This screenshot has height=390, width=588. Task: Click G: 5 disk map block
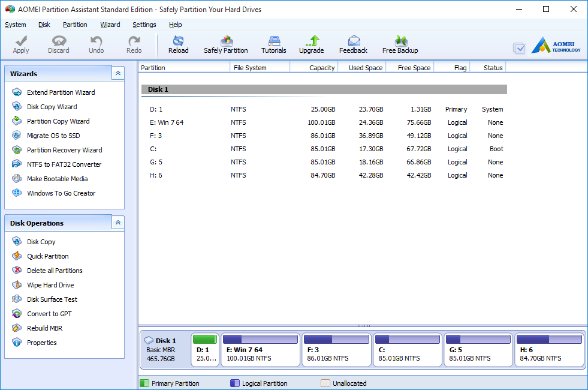click(478, 349)
